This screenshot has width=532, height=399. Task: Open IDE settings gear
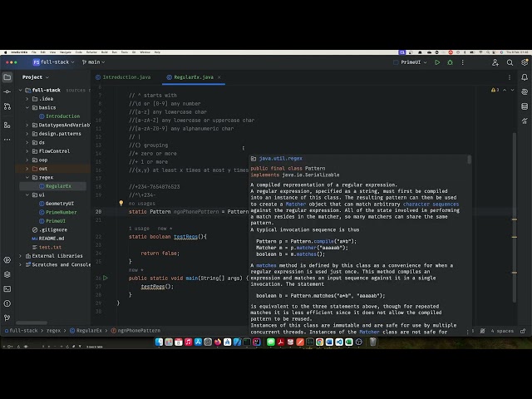click(525, 62)
